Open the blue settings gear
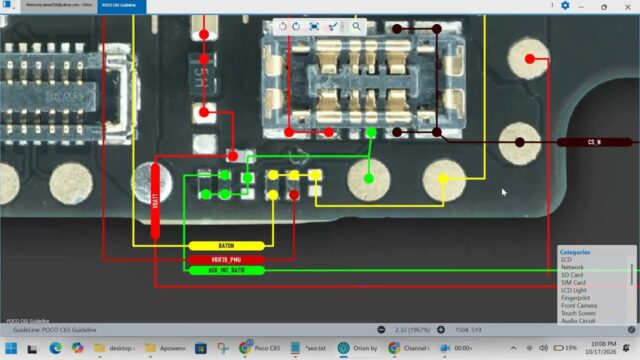The height and width of the screenshot is (360, 640). point(565,6)
